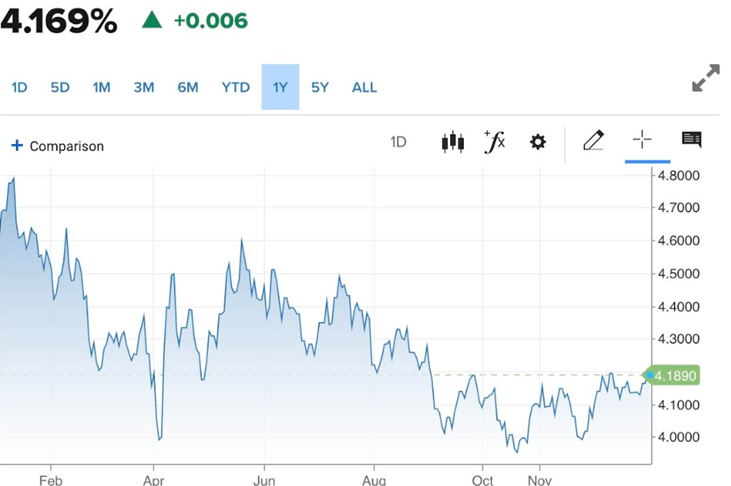Select the 1D time range tab
Image resolution: width=731 pixels, height=486 pixels.
click(19, 88)
